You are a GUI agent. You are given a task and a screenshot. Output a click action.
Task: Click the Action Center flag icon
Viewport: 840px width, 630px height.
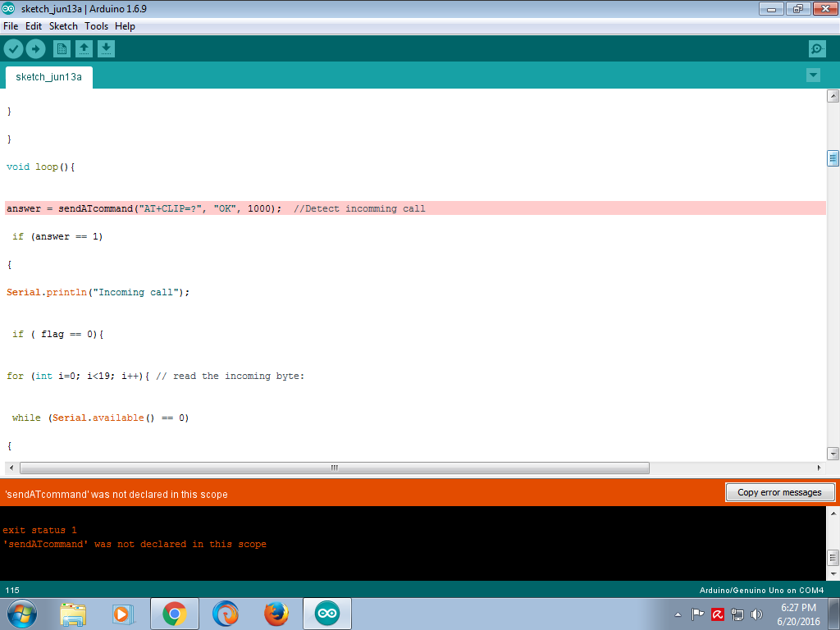click(697, 614)
